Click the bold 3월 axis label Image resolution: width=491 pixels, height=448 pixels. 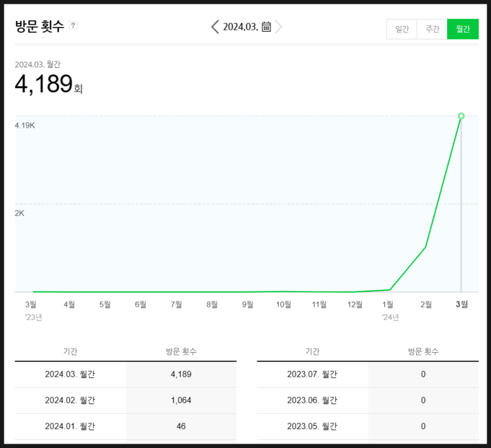pos(462,304)
